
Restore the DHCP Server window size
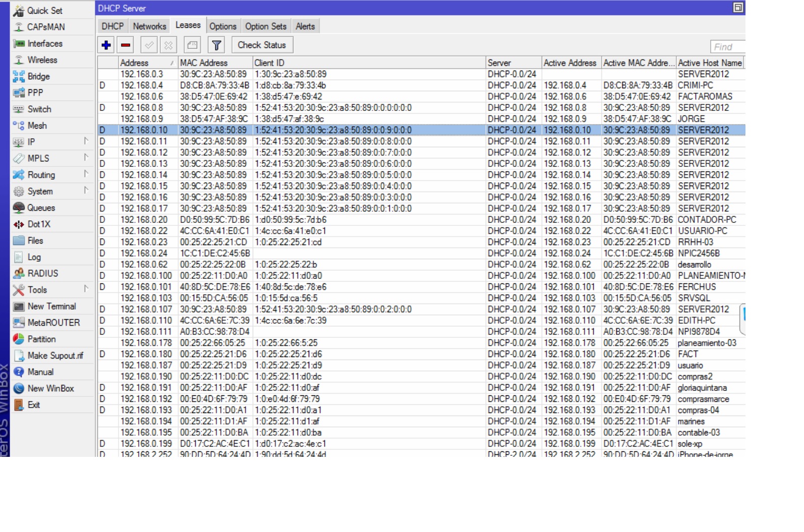click(x=738, y=8)
